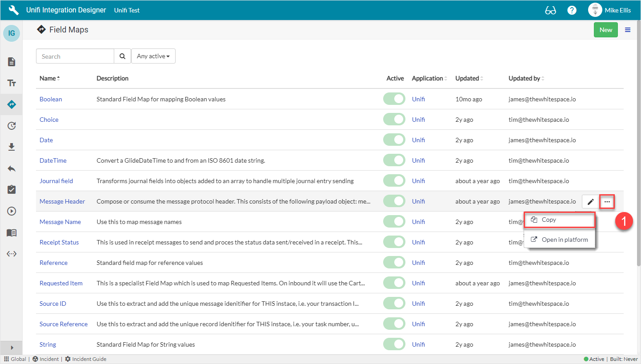The image size is (641, 364).
Task: Select the clock history icon in sidebar
Action: [12, 126]
